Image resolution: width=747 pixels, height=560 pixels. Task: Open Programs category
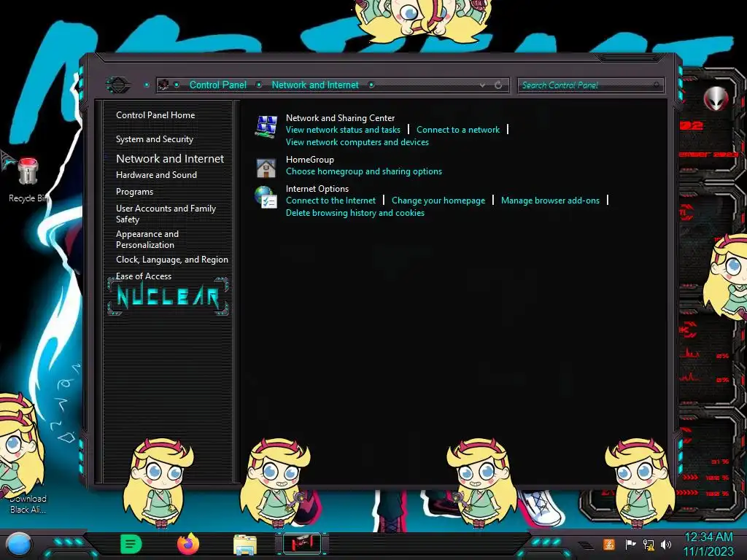point(134,192)
